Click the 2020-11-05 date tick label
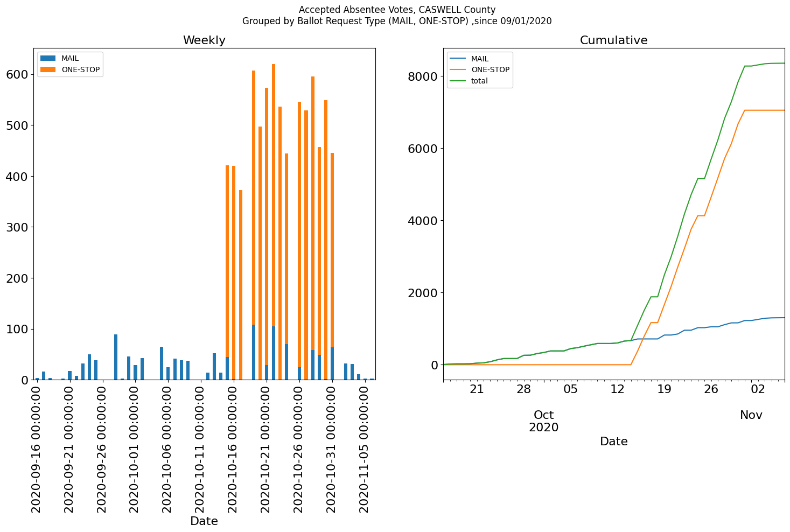This screenshot has height=532, width=790. [365, 448]
